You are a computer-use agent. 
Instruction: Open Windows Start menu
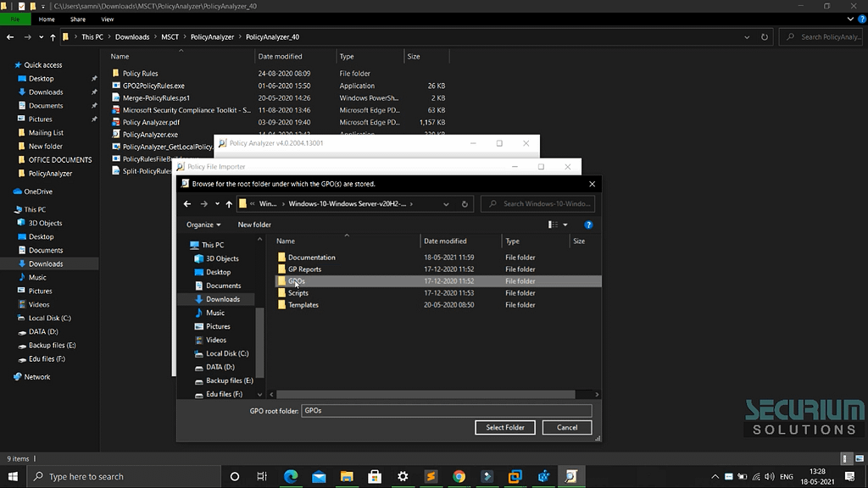(13, 476)
